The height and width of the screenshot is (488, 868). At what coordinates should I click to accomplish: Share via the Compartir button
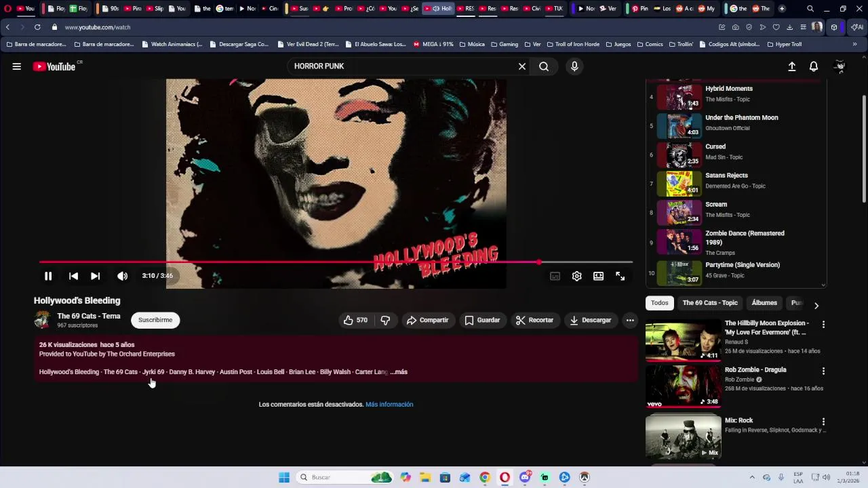click(428, 320)
